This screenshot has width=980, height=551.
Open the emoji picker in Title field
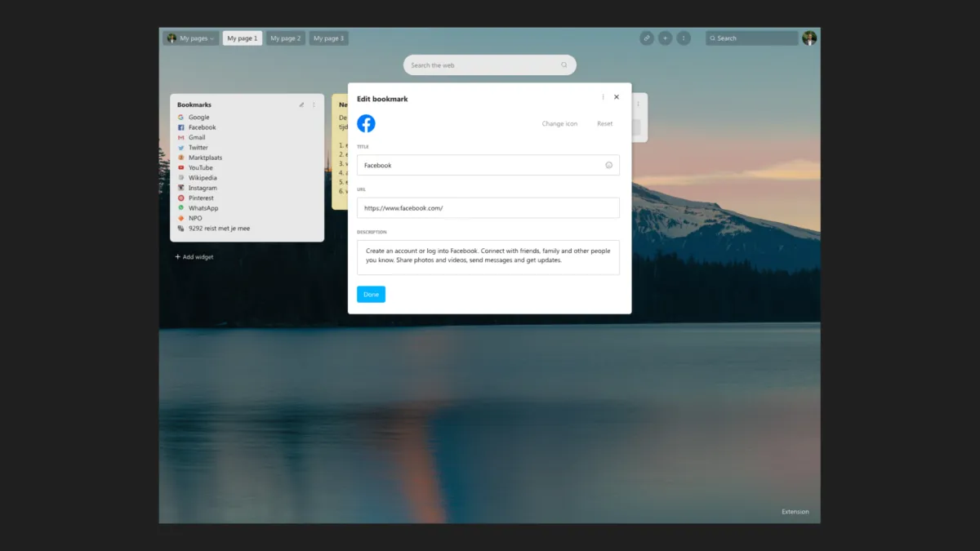tap(609, 165)
